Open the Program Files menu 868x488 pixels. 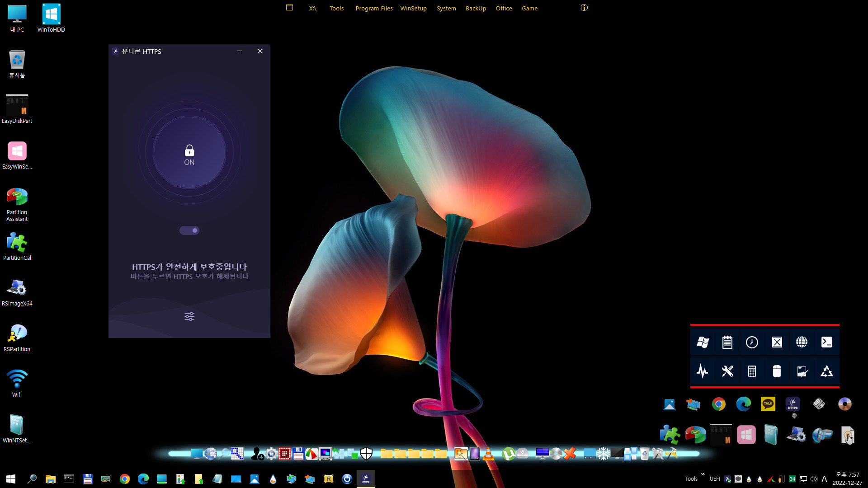(374, 8)
